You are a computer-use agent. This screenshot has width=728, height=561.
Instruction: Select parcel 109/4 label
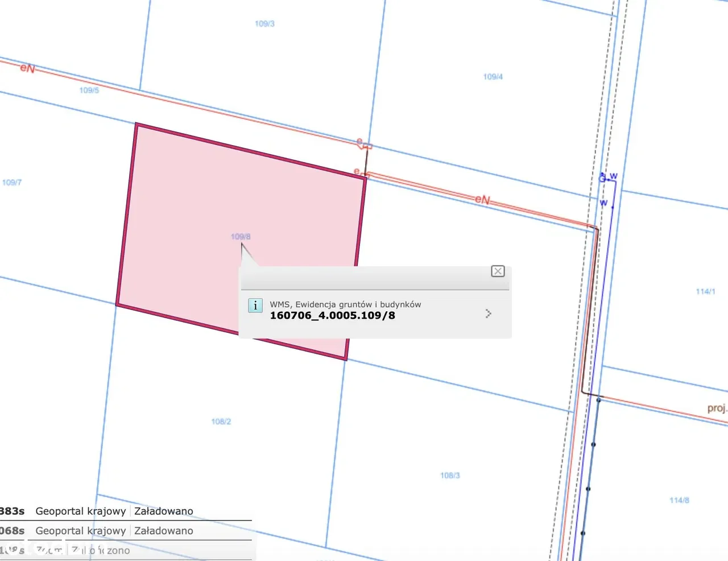tap(493, 77)
